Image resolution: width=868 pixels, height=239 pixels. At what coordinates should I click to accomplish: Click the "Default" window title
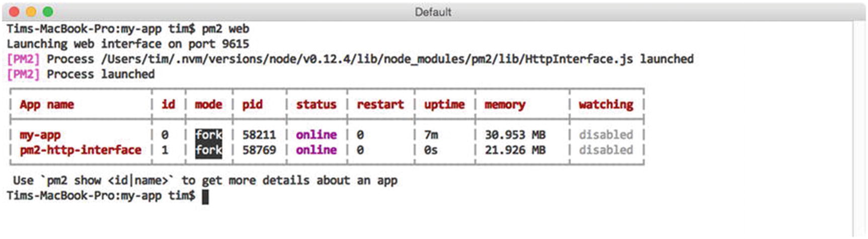tap(433, 12)
